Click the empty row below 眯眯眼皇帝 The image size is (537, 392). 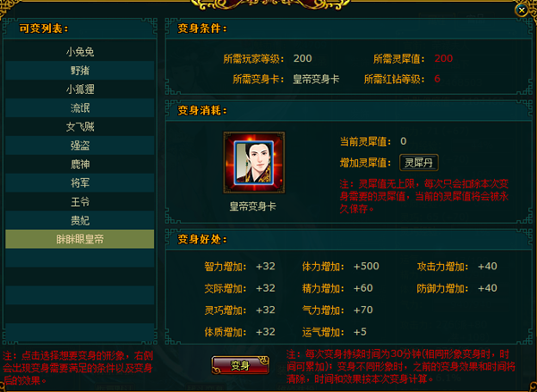[80, 258]
